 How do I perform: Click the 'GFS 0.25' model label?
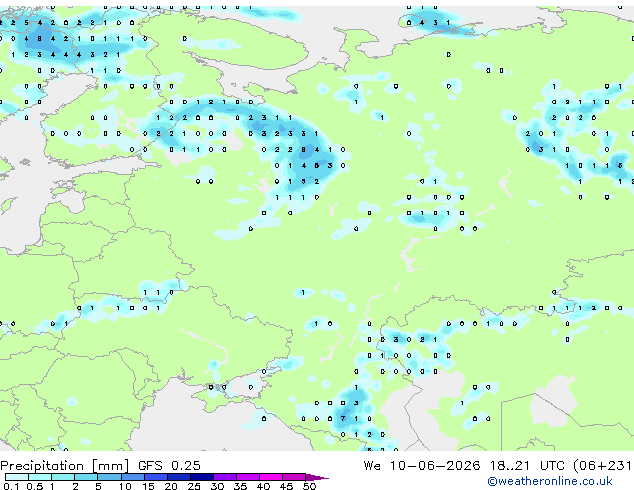pyautogui.click(x=169, y=466)
